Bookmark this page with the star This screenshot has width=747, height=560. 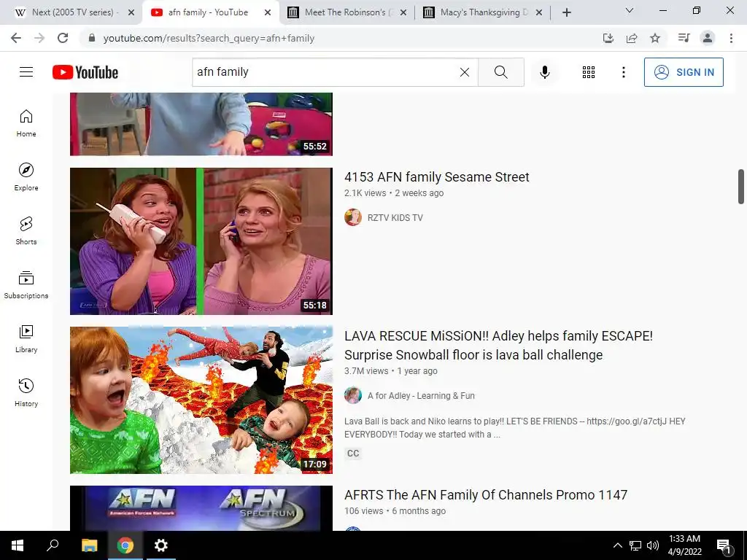tap(655, 38)
